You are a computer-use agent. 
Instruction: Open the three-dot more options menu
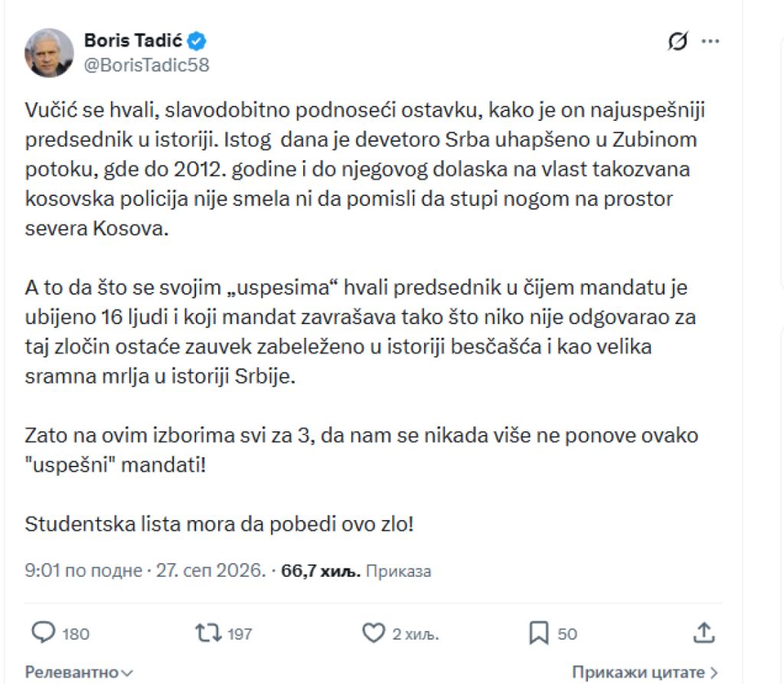pyautogui.click(x=710, y=41)
